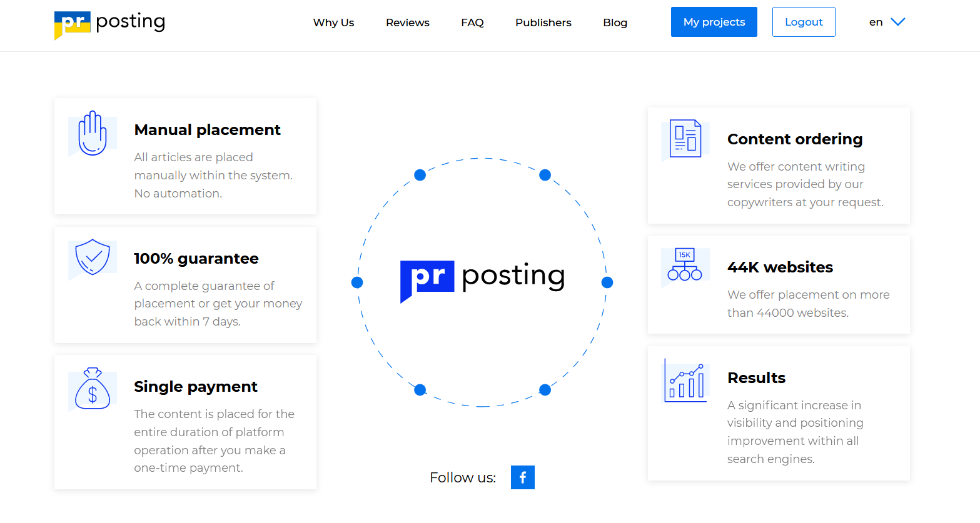Click the Results bar chart icon
The width and height of the screenshot is (980, 523).
pyautogui.click(x=685, y=381)
